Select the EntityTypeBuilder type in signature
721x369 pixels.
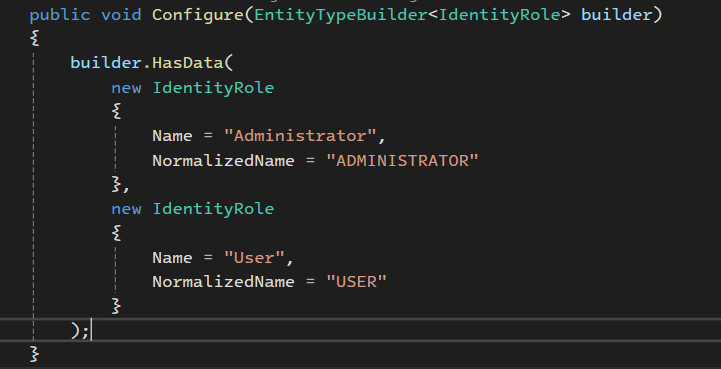click(341, 16)
